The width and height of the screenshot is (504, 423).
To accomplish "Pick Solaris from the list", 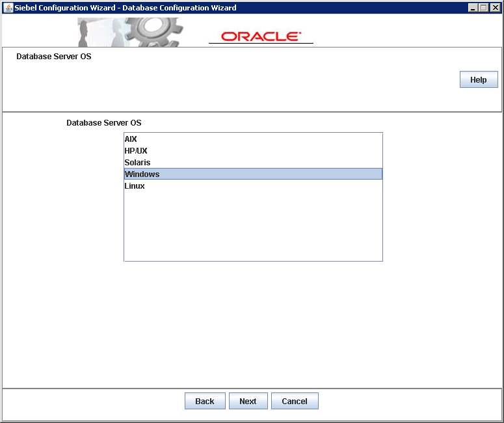I will (253, 163).
